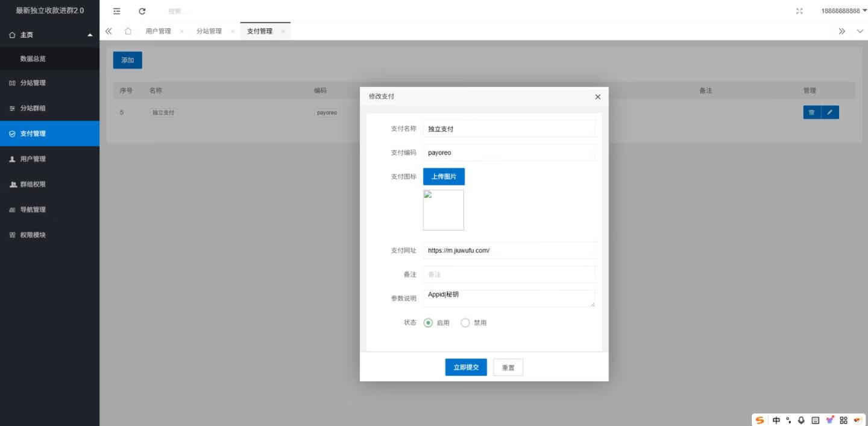The width and height of the screenshot is (868, 426).
Task: Open the 18888888888 account dropdown
Action: (842, 10)
